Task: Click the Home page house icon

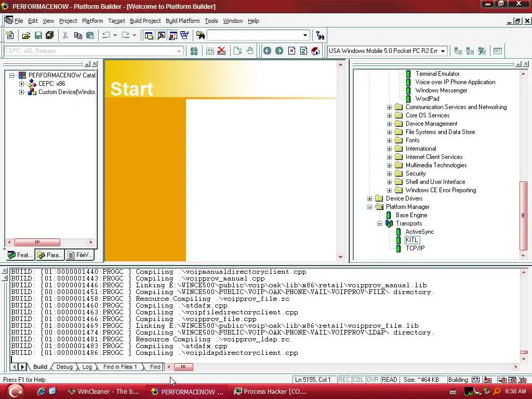Action: click(x=315, y=51)
